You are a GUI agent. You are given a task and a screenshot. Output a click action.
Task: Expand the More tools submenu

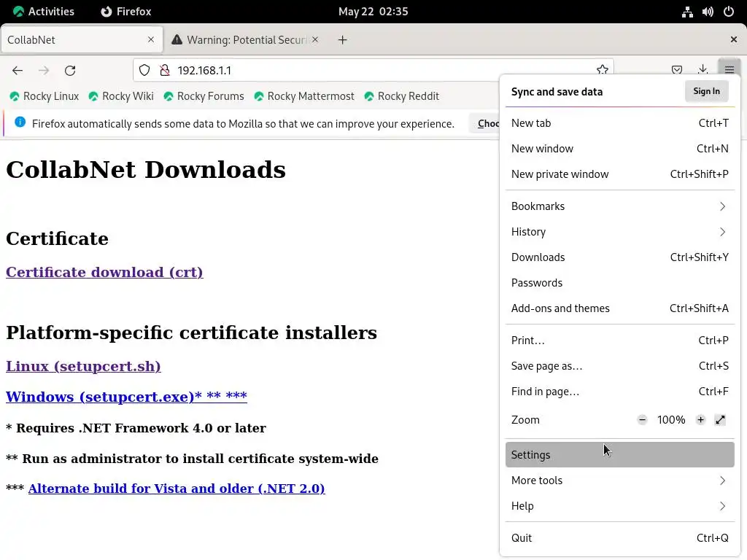620,481
